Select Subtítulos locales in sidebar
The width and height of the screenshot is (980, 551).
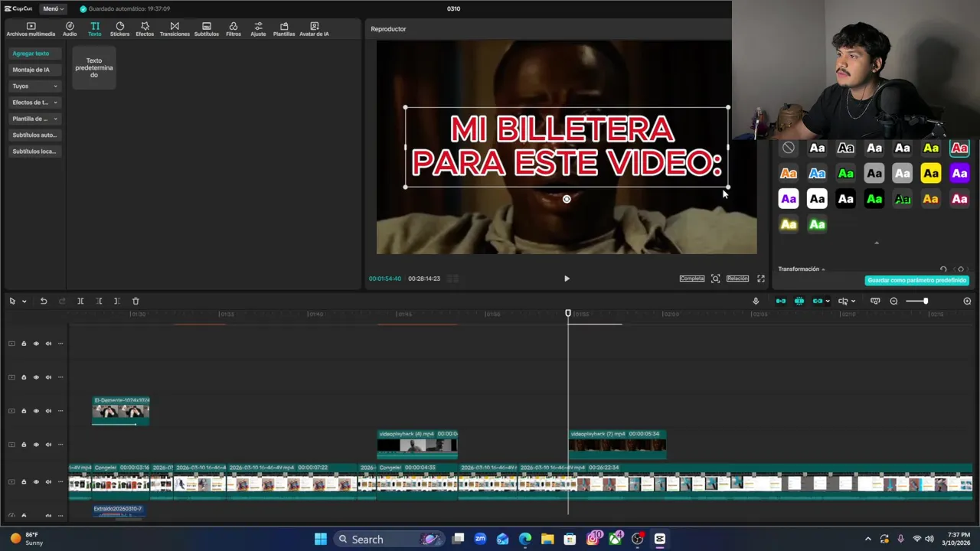[35, 152]
